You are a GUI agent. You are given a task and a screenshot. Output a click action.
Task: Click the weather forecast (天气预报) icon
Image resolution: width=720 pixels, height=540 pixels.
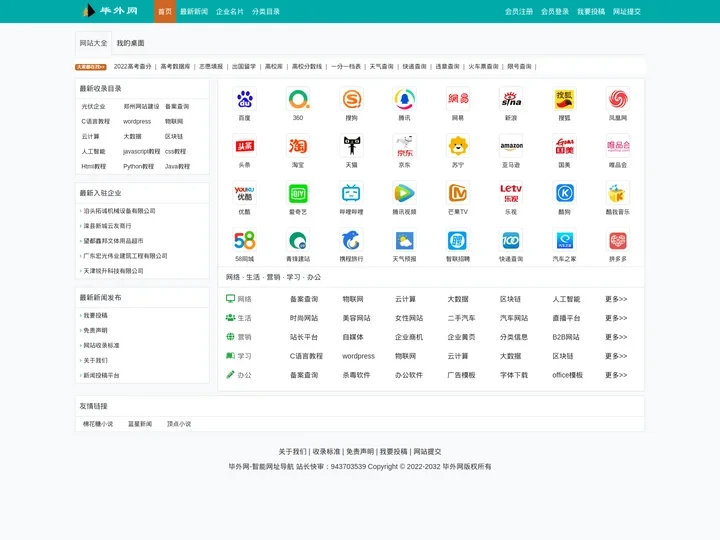[x=405, y=240]
